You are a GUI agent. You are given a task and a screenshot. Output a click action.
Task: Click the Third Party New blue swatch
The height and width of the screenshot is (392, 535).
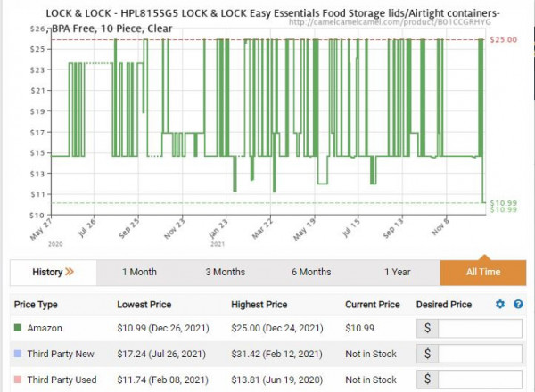coord(18,354)
